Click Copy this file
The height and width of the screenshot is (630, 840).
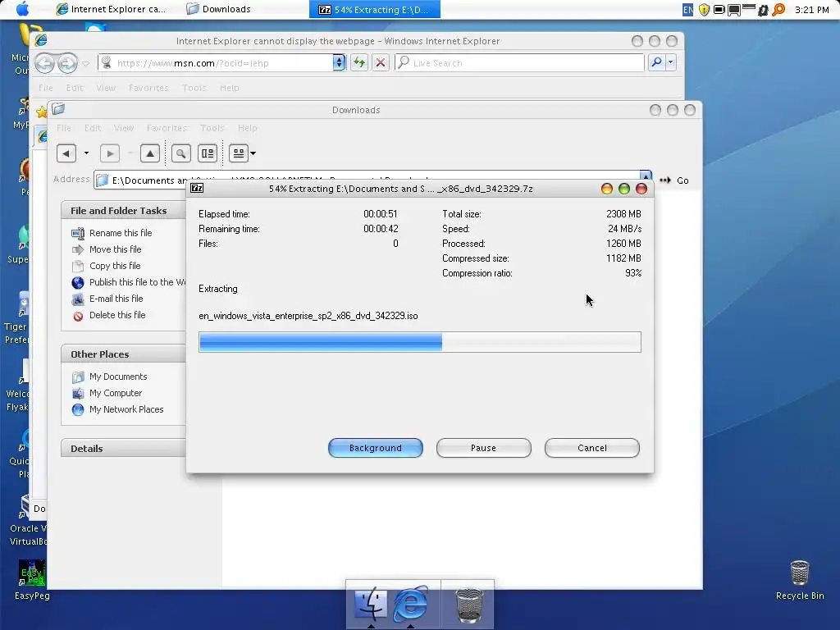[115, 267]
